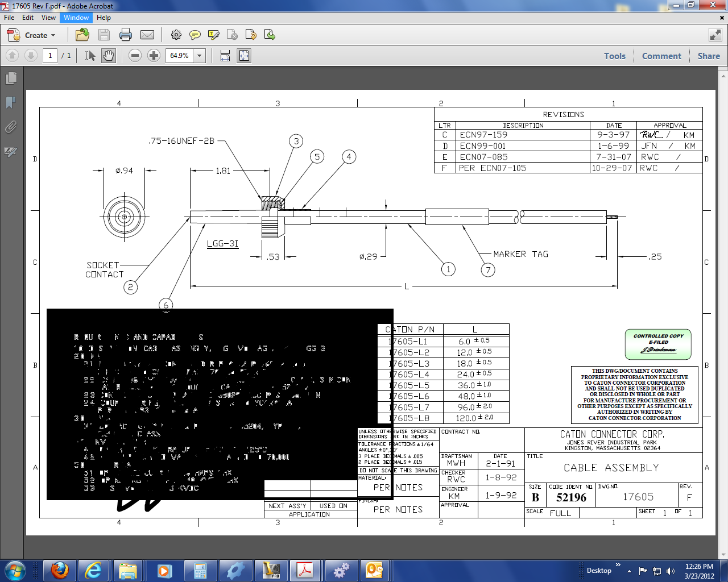Click the Windows Start button
728x582 pixels.
coord(15,570)
